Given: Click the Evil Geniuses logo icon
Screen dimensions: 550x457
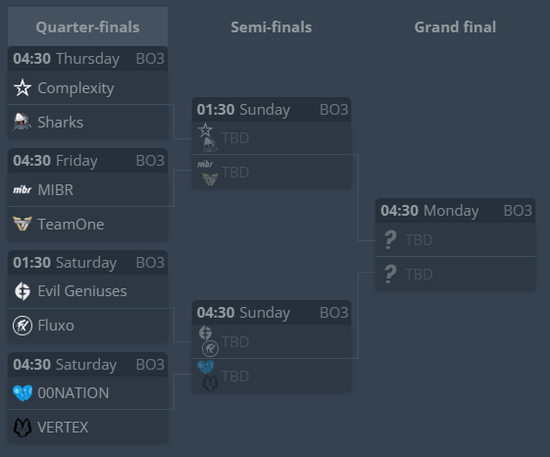Looking at the screenshot, I should 22,291.
